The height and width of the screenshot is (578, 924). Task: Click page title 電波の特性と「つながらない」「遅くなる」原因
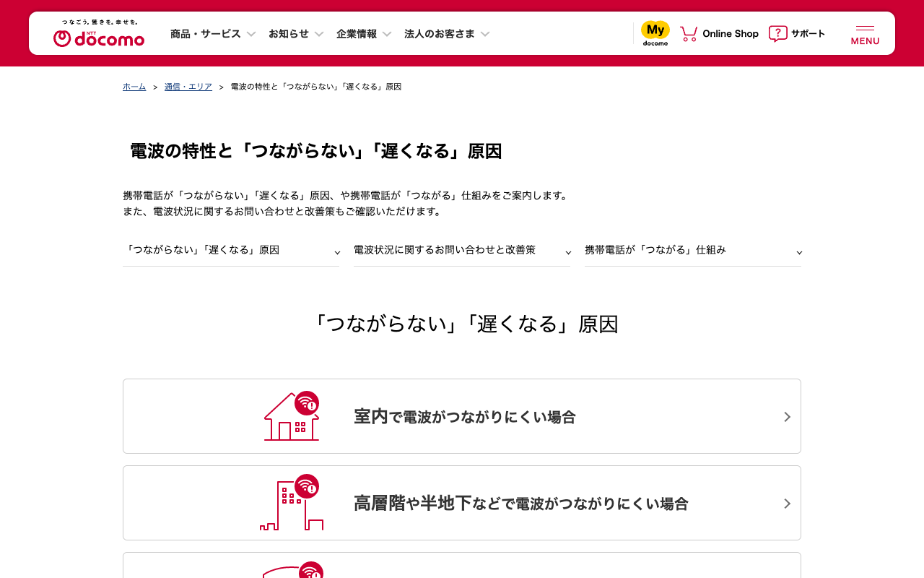[x=315, y=151]
